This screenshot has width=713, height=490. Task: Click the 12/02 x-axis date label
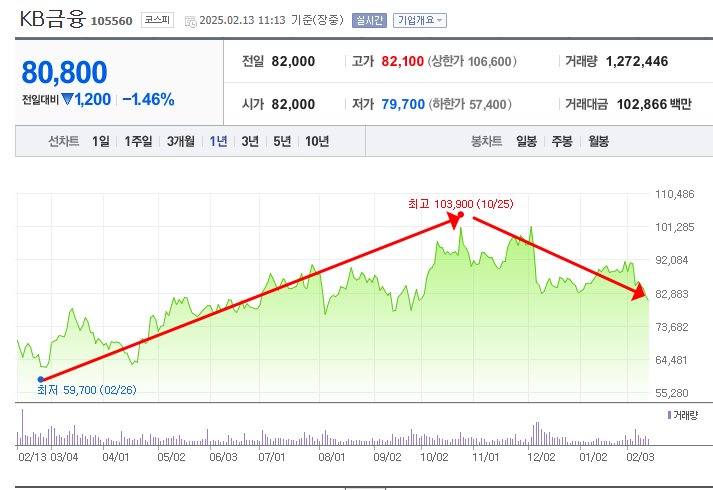coord(541,457)
